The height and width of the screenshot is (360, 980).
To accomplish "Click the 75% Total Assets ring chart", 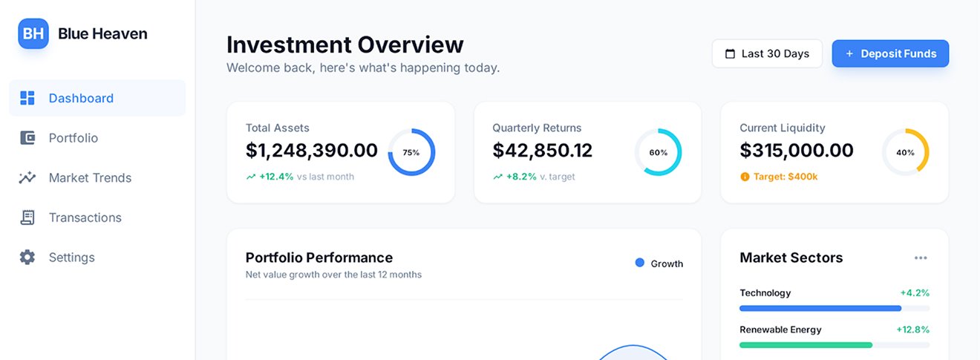I will (411, 152).
